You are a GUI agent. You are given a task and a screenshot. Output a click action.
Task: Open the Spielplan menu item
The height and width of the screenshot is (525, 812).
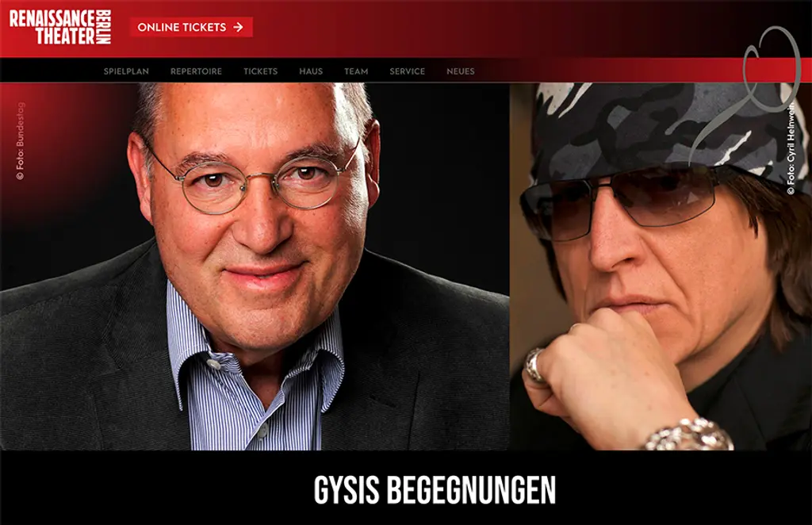pyautogui.click(x=126, y=71)
